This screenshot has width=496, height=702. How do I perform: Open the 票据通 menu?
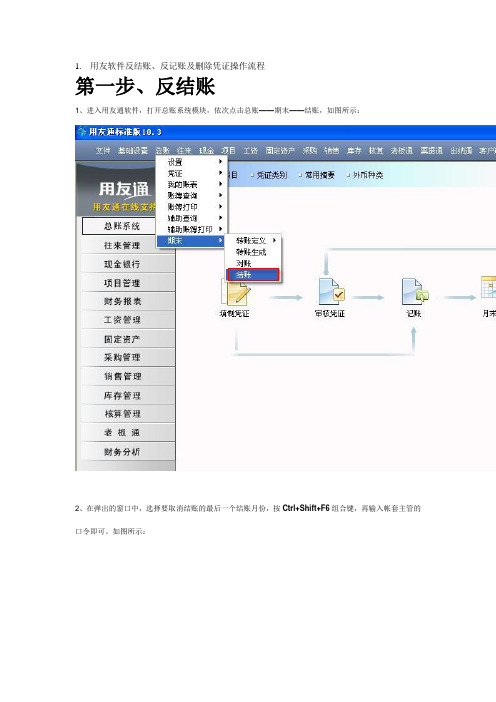point(432,151)
